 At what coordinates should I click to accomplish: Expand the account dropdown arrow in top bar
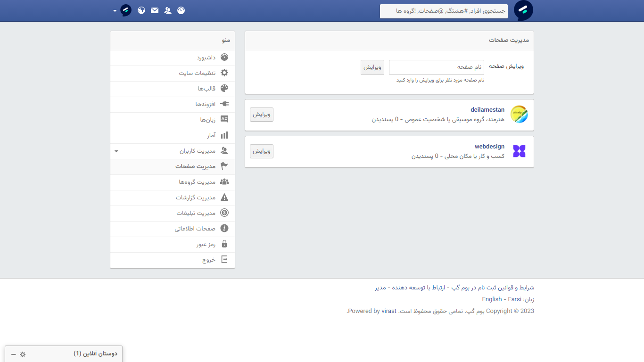pos(115,10)
